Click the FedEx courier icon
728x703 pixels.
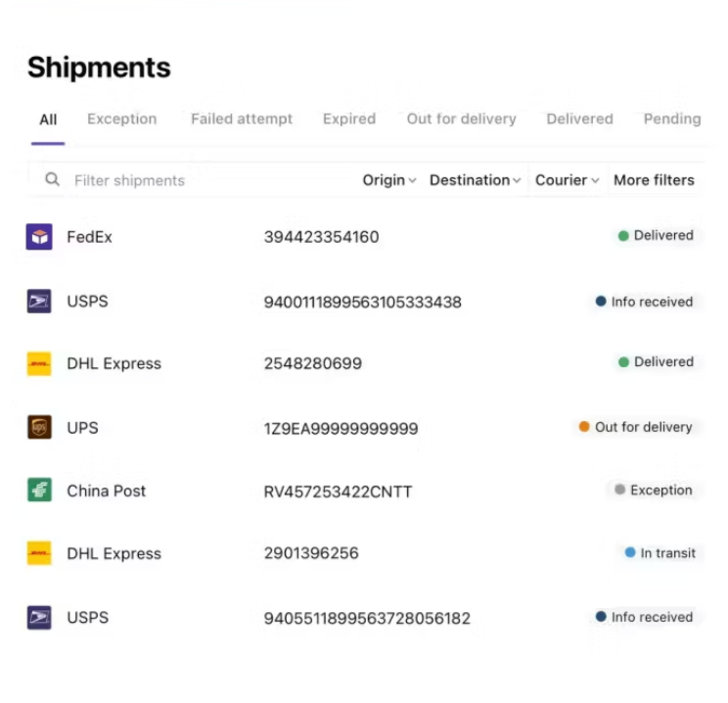point(39,237)
